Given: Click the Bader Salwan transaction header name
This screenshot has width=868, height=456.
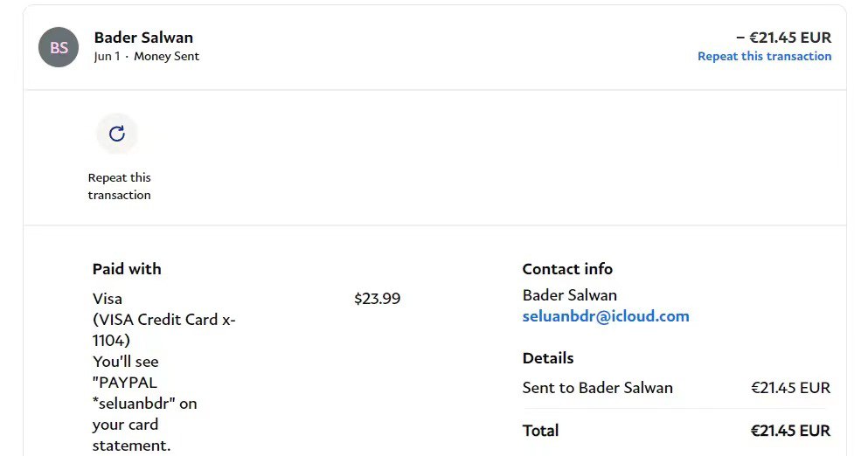Looking at the screenshot, I should [x=143, y=38].
